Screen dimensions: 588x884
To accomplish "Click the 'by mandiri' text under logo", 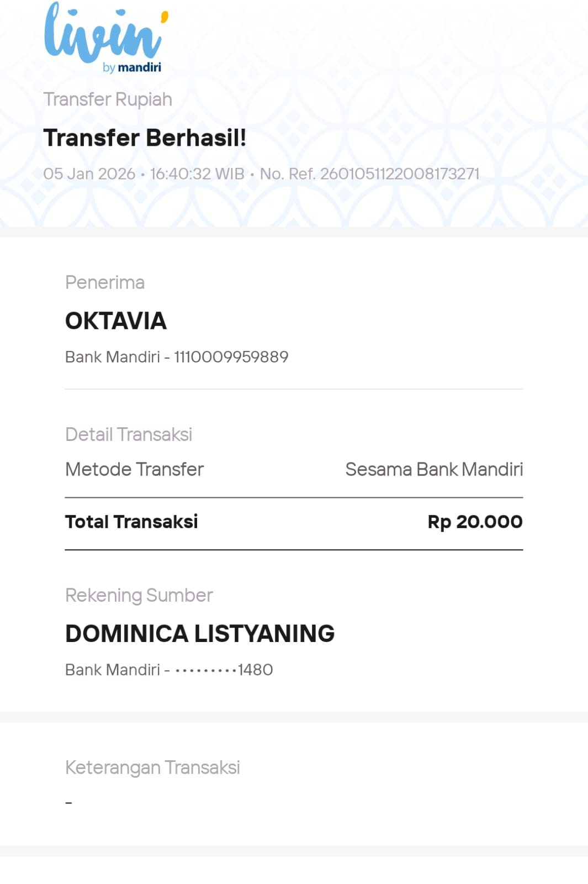I will pyautogui.click(x=132, y=67).
